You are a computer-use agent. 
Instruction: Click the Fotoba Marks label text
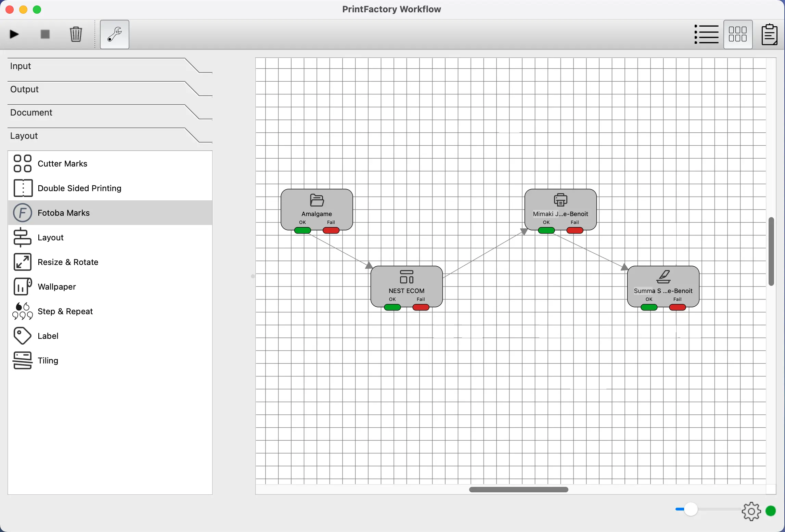(x=64, y=213)
